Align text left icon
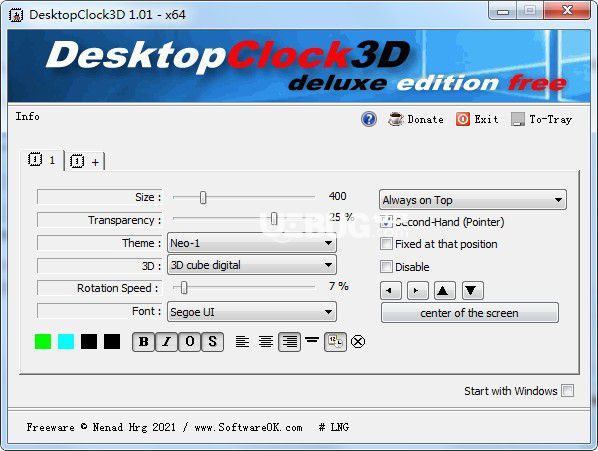 tap(242, 341)
